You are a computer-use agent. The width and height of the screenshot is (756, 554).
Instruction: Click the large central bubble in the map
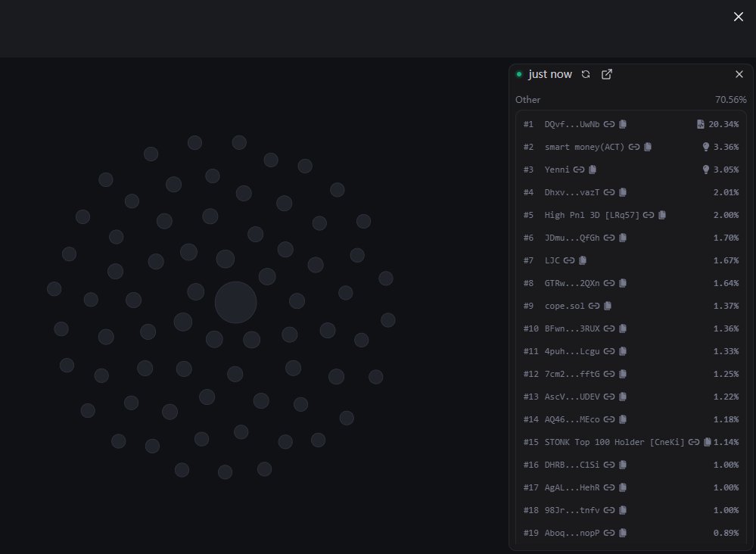(x=235, y=303)
